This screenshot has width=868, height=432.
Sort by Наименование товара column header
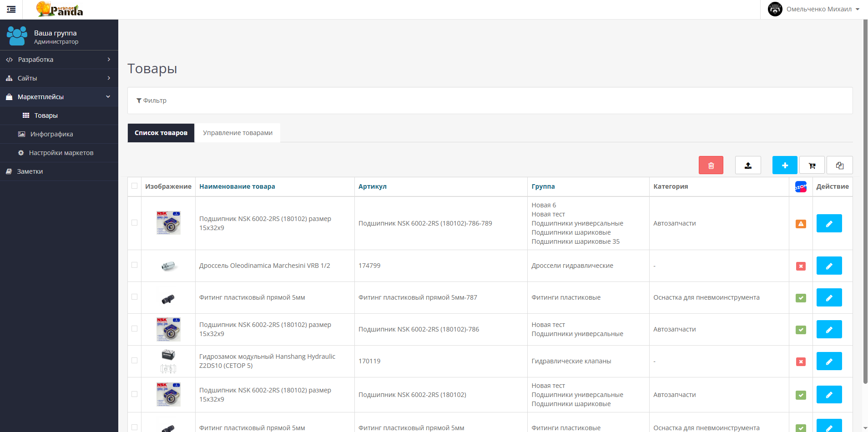[x=237, y=186]
